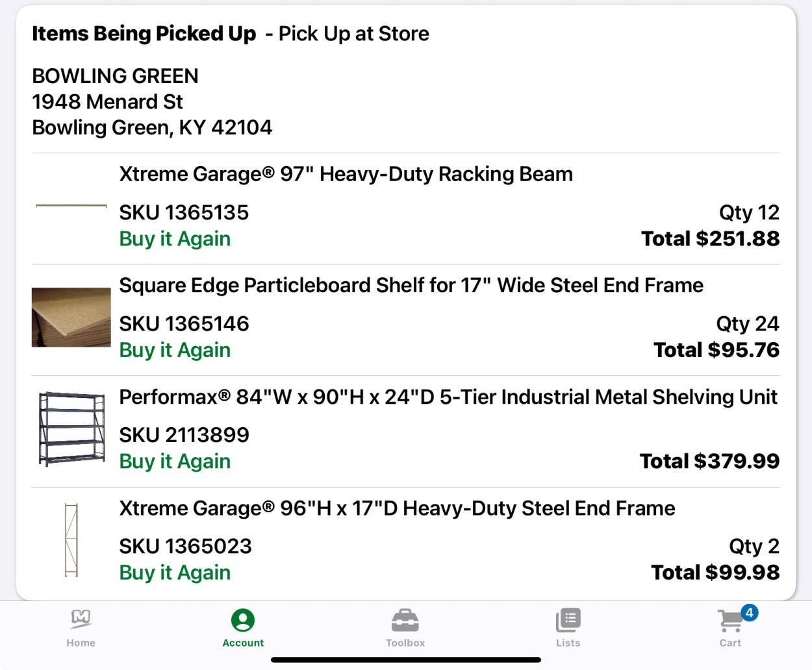The width and height of the screenshot is (812, 670).
Task: Buy the Performax Shelving Unit again
Action: point(175,461)
